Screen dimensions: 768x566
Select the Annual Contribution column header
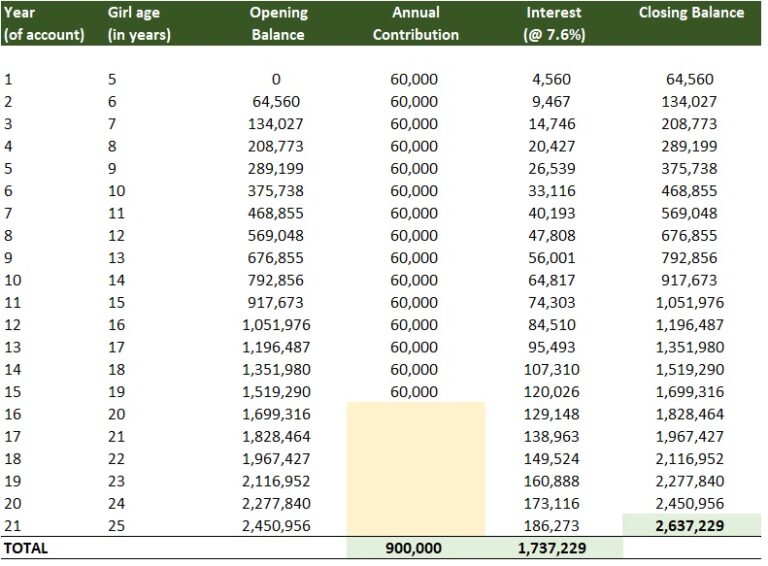point(415,24)
